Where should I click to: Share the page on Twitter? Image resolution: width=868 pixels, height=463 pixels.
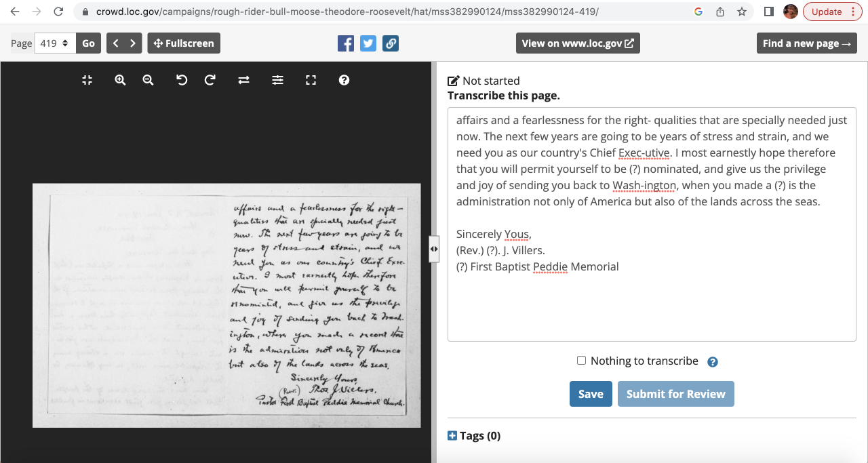368,43
